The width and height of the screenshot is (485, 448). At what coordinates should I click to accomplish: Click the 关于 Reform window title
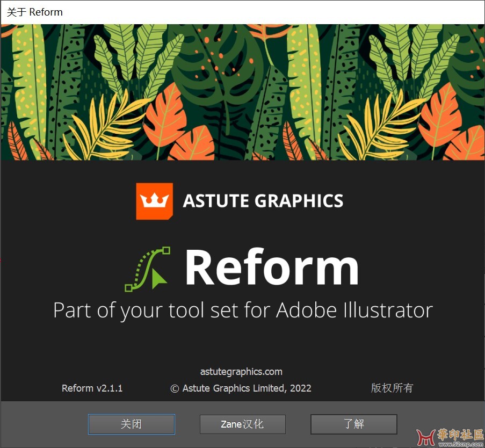tap(34, 12)
